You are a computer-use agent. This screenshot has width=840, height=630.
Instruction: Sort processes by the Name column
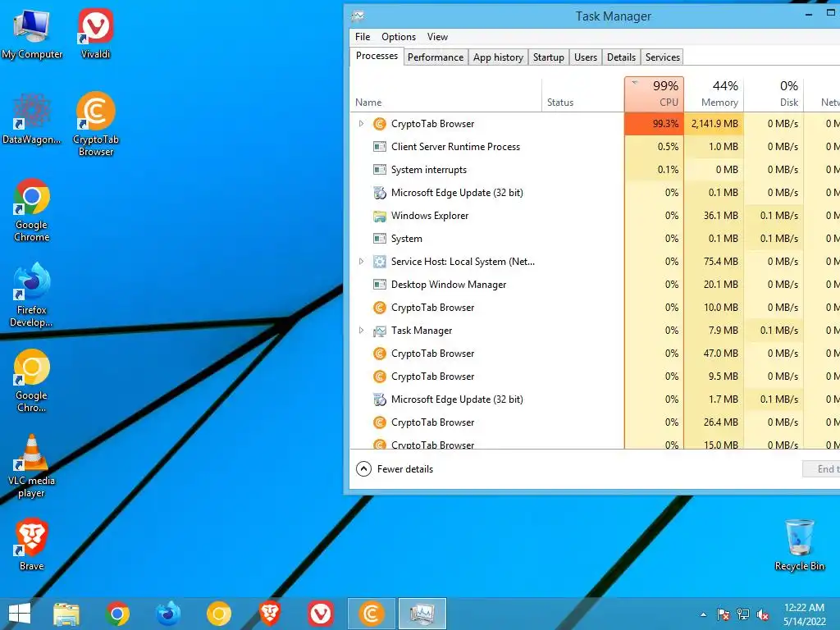[x=445, y=95]
